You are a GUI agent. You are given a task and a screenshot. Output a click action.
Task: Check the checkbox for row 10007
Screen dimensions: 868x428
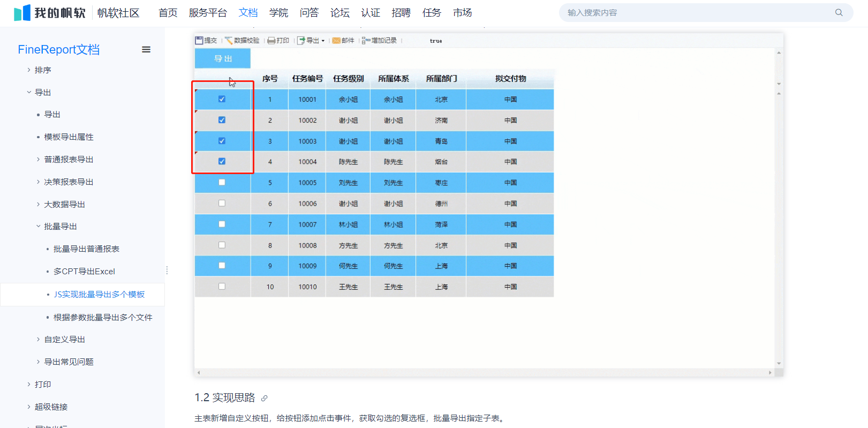click(x=222, y=224)
